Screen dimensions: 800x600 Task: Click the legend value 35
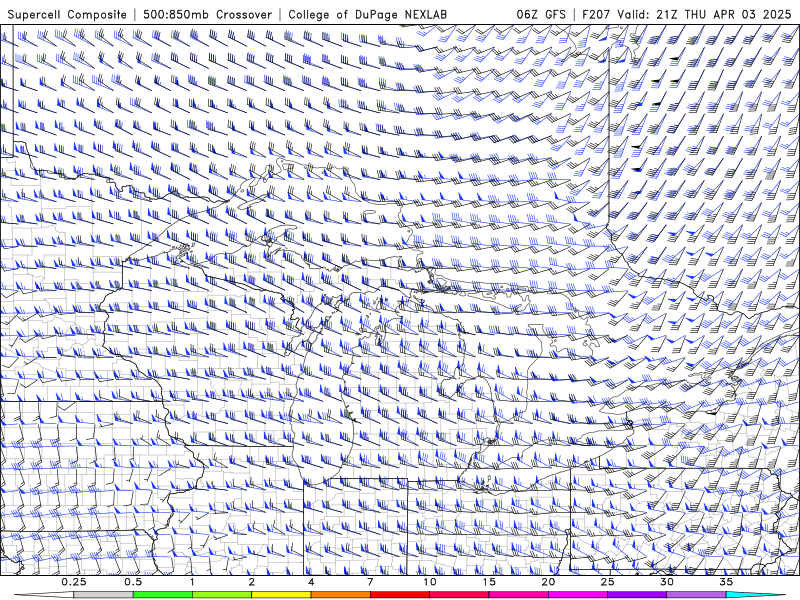pyautogui.click(x=726, y=582)
